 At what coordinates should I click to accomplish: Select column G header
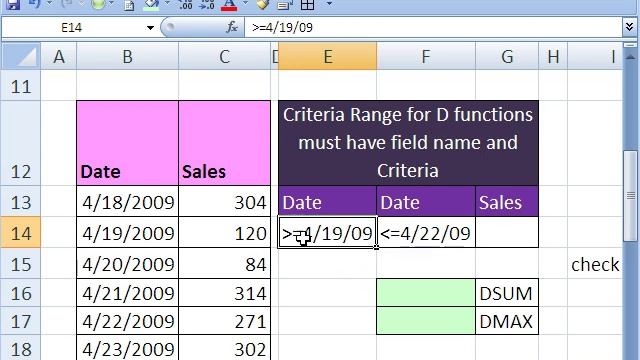pos(507,56)
